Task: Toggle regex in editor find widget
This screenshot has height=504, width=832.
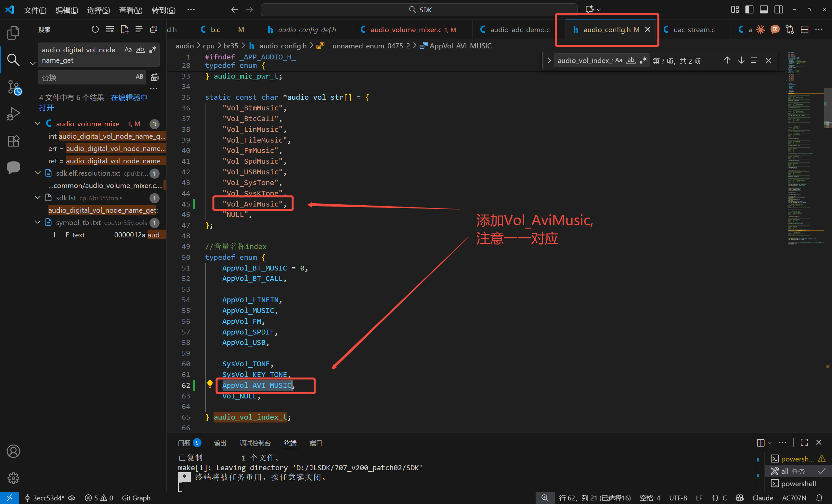Action: (x=643, y=60)
